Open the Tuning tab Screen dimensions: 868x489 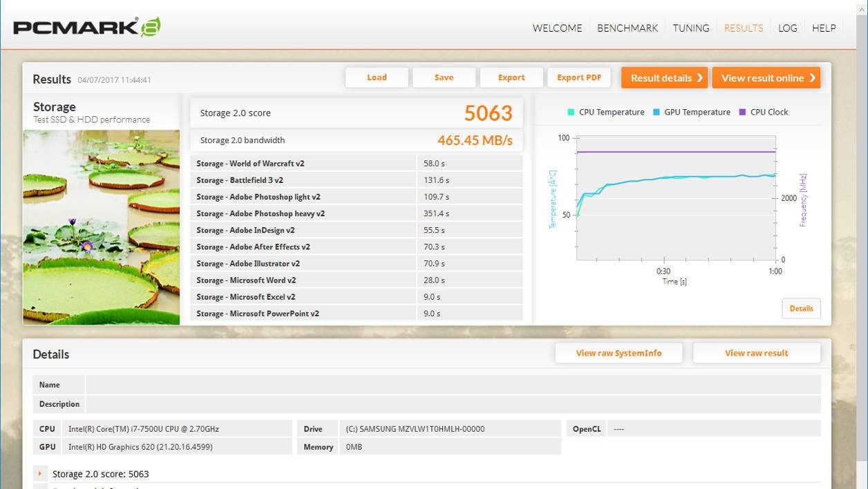point(691,28)
